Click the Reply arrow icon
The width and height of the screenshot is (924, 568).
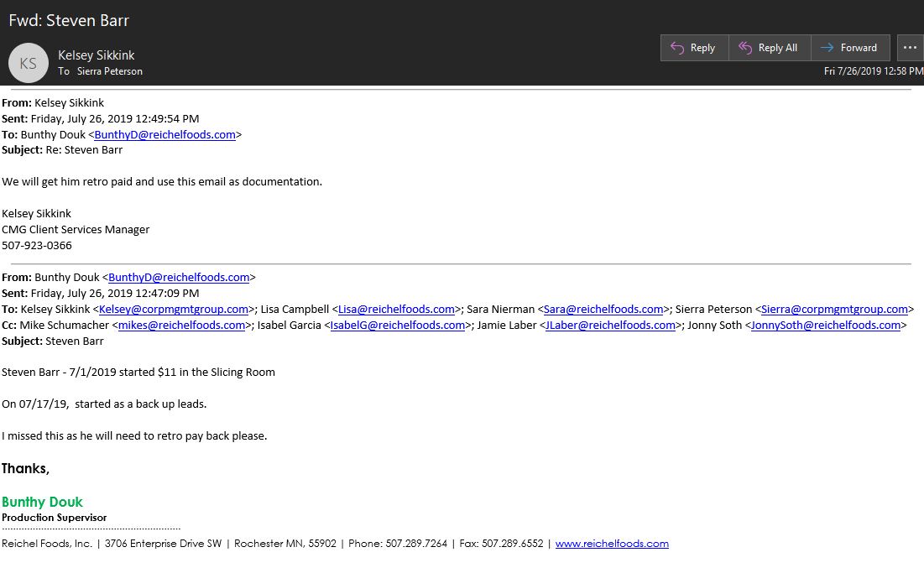pyautogui.click(x=678, y=48)
